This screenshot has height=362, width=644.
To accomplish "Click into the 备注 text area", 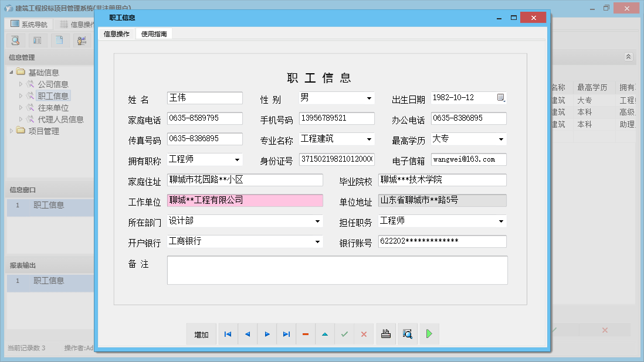I will [337, 270].
